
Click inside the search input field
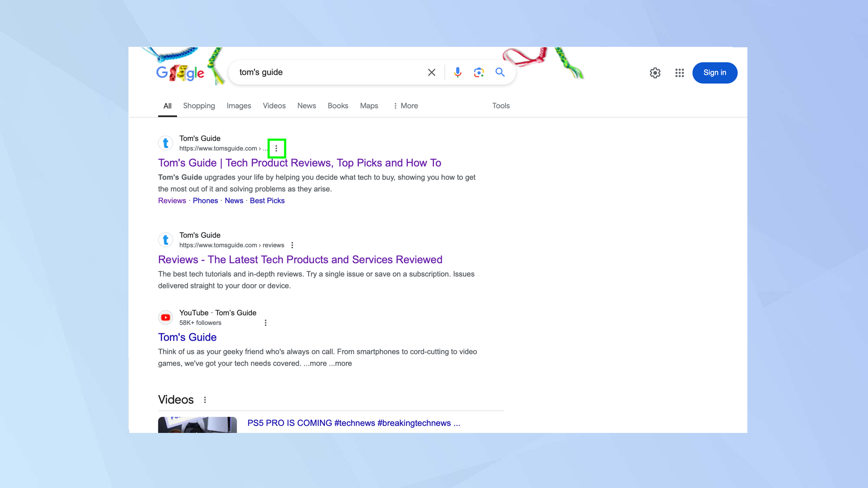point(330,72)
